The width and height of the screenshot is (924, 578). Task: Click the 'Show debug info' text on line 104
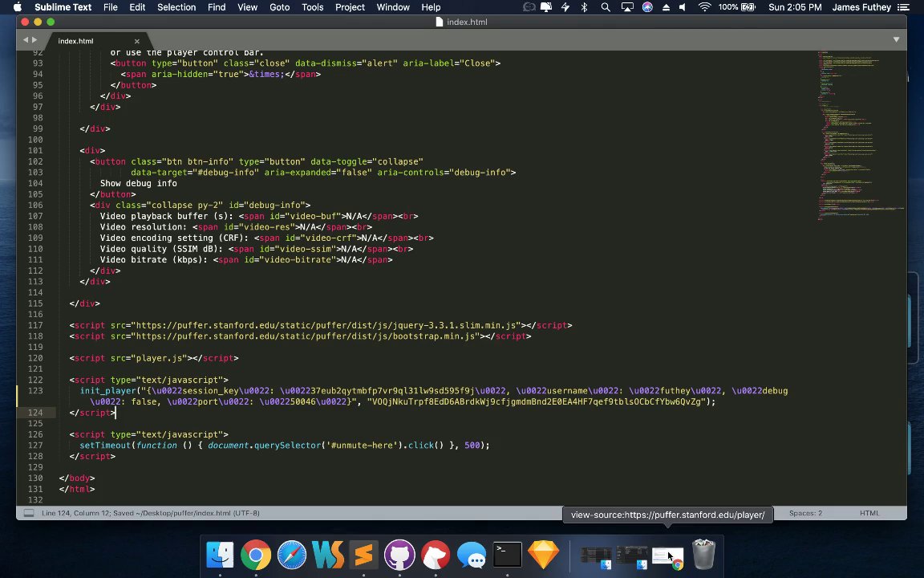pyautogui.click(x=139, y=183)
